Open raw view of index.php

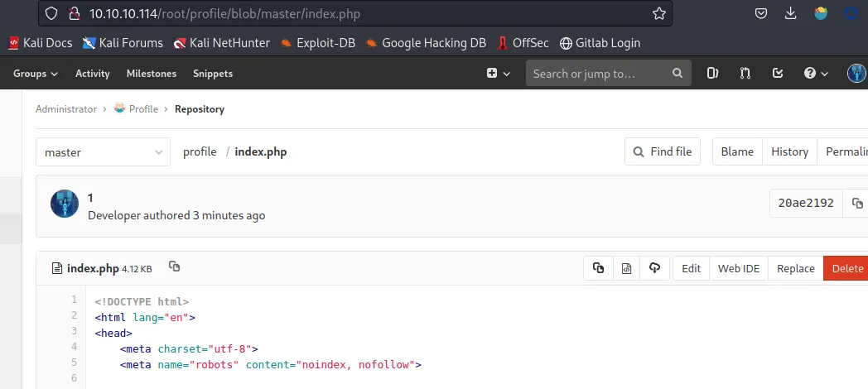click(x=626, y=267)
